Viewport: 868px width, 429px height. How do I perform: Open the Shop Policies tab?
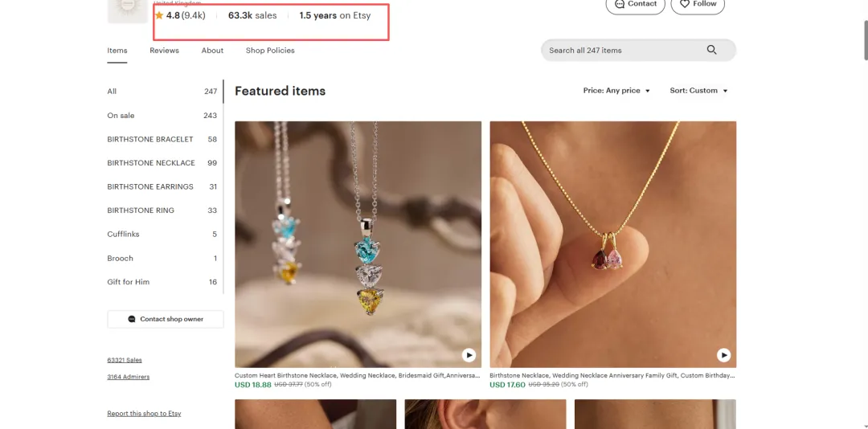point(270,51)
